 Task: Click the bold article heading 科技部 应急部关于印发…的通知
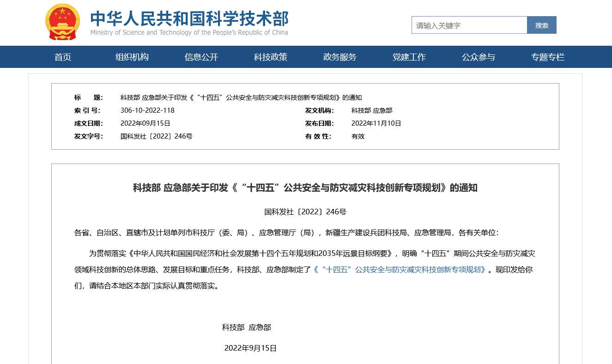(x=305, y=188)
